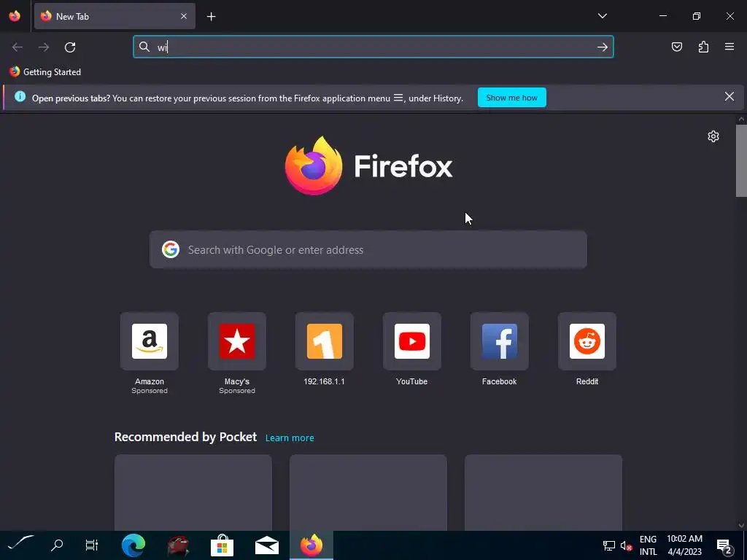Open the Mail app on taskbar

(x=267, y=545)
